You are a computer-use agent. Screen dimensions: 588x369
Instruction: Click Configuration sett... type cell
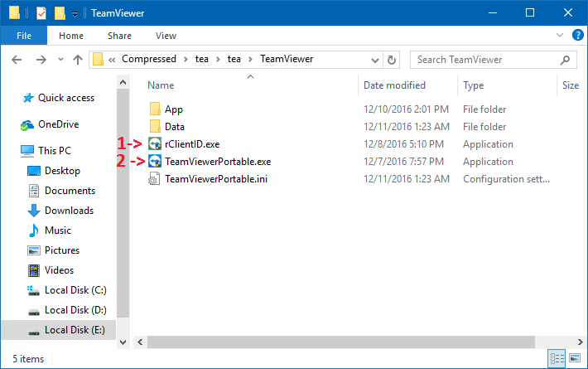pyautogui.click(x=506, y=179)
